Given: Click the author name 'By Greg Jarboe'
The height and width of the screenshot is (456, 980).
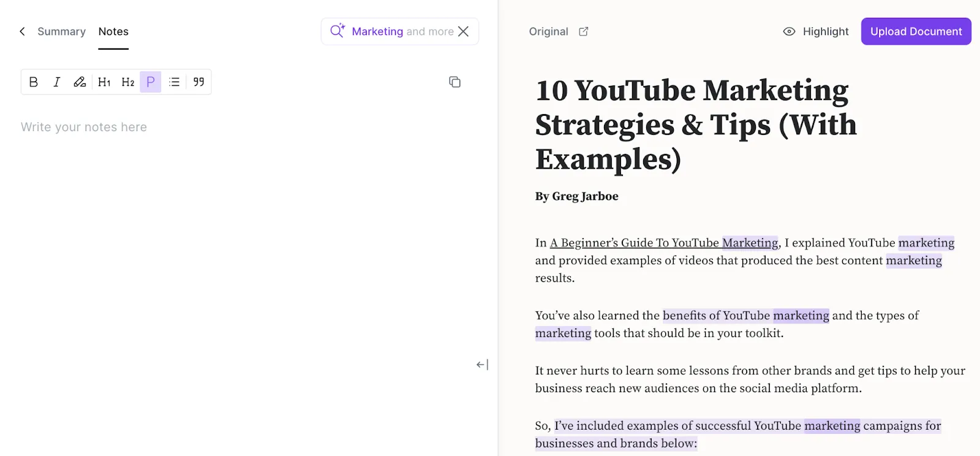Looking at the screenshot, I should pos(576,196).
